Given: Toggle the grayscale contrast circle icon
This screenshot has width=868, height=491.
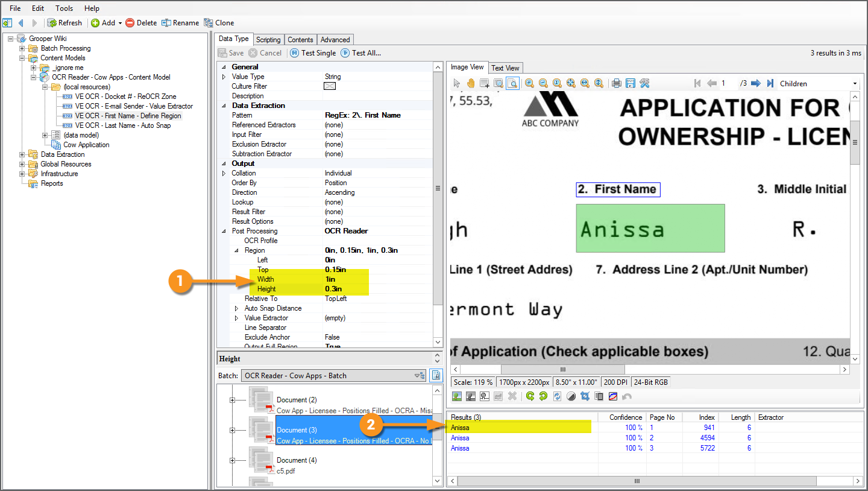Looking at the screenshot, I should pos(571,396).
